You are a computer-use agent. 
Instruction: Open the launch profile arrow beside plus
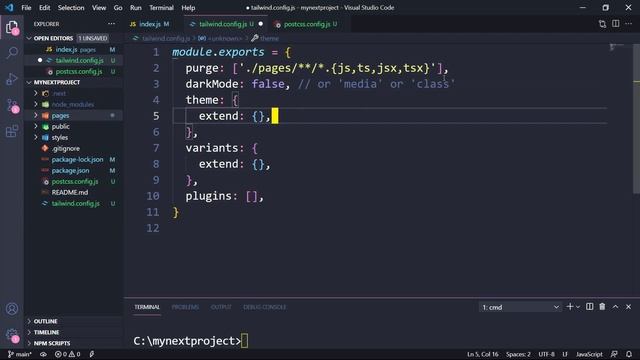click(578, 307)
